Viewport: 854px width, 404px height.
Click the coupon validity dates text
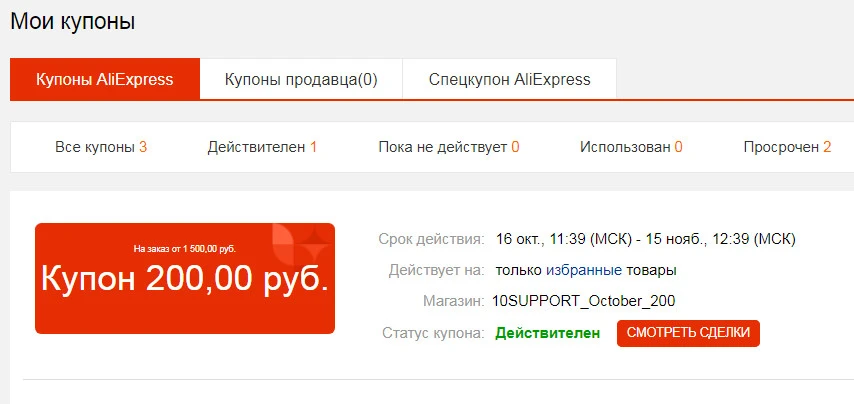coord(646,238)
